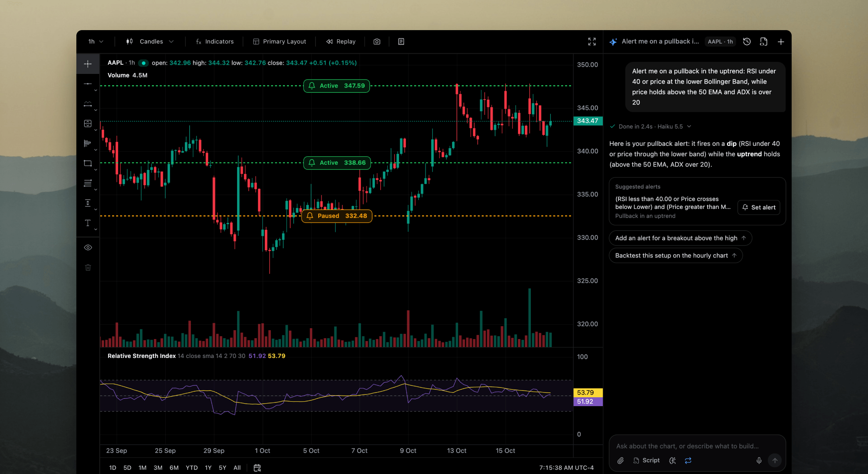Toggle the sparkle brain option in chat input
Image resolution: width=868 pixels, height=474 pixels.
(672, 460)
